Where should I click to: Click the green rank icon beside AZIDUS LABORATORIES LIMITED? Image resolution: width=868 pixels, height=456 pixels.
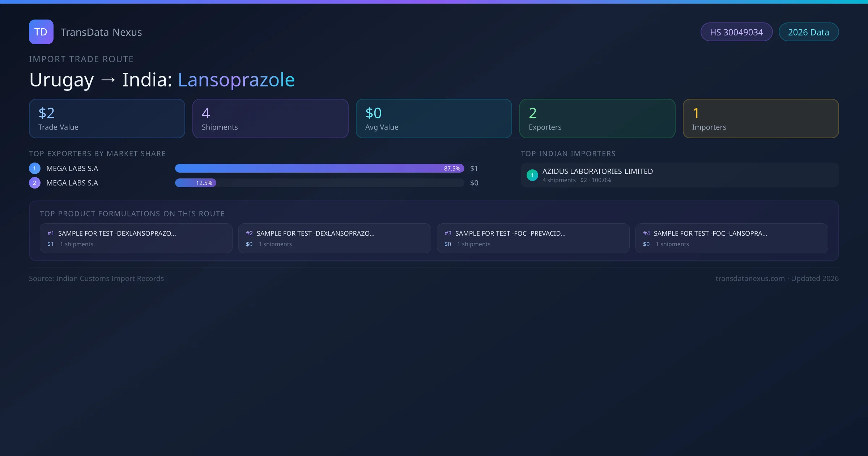pyautogui.click(x=532, y=175)
